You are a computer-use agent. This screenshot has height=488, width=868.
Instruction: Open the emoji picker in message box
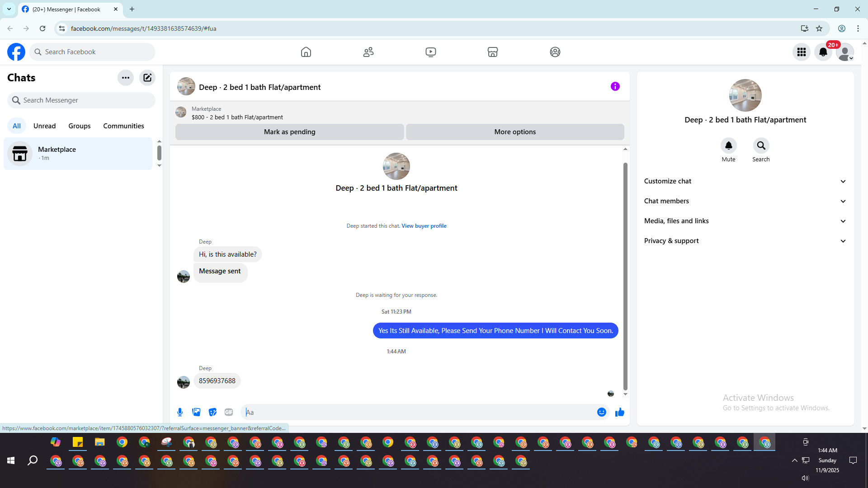(x=601, y=412)
